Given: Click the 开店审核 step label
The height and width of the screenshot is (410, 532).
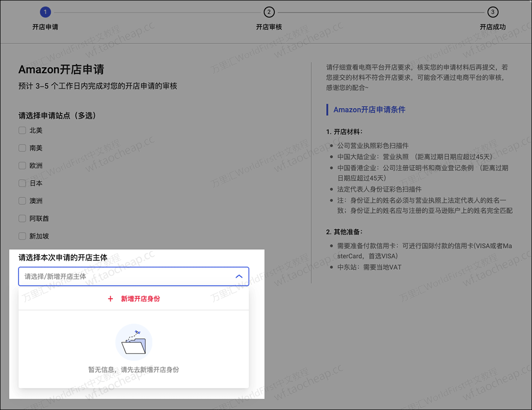Looking at the screenshot, I should (x=269, y=27).
